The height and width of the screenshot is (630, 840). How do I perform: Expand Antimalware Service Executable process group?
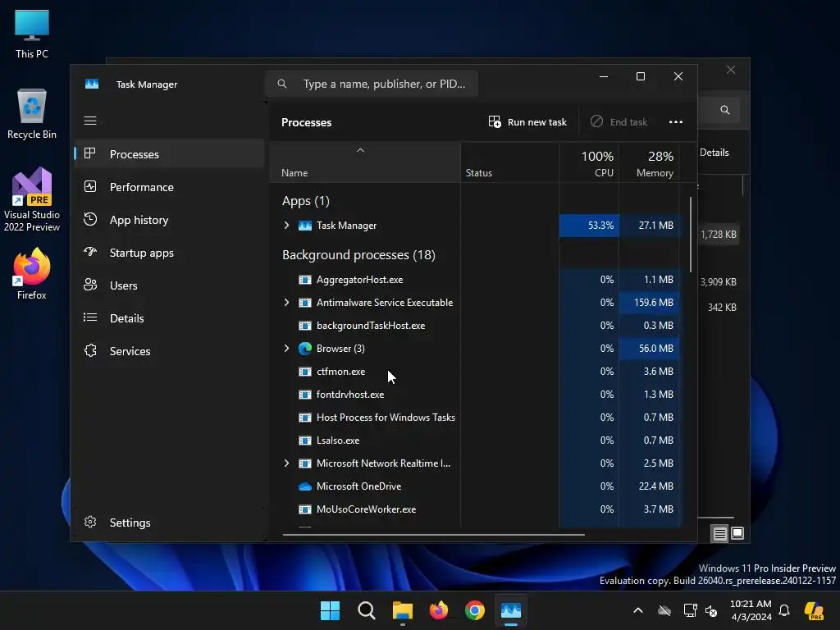coord(286,303)
